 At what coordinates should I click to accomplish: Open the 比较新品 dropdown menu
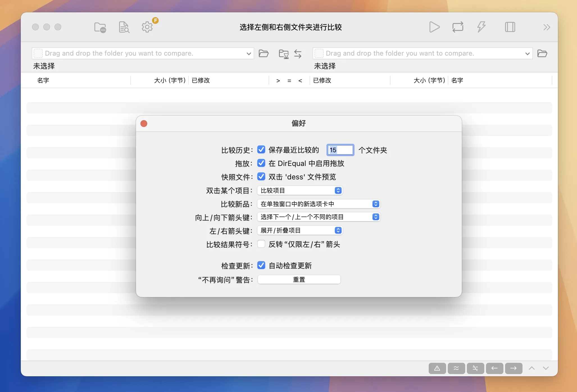(319, 204)
